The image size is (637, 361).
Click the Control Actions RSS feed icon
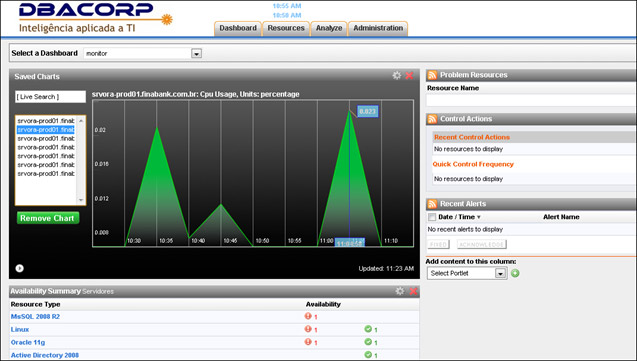point(432,119)
